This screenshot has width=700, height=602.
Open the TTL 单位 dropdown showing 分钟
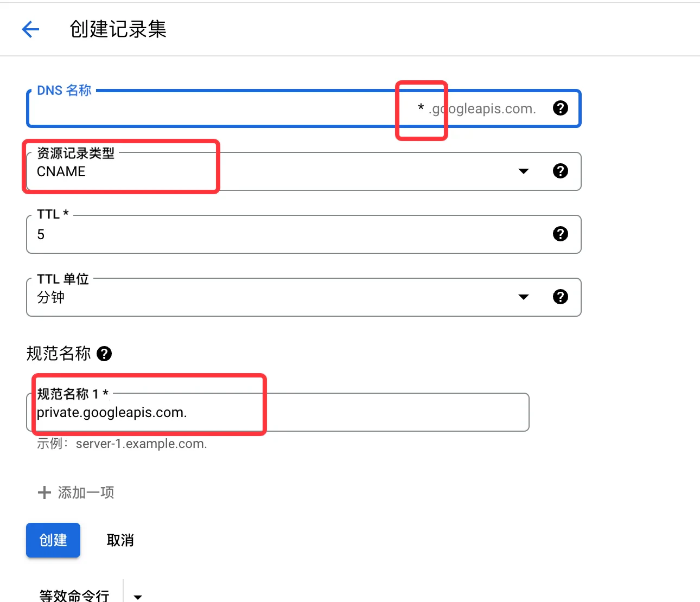[304, 297]
